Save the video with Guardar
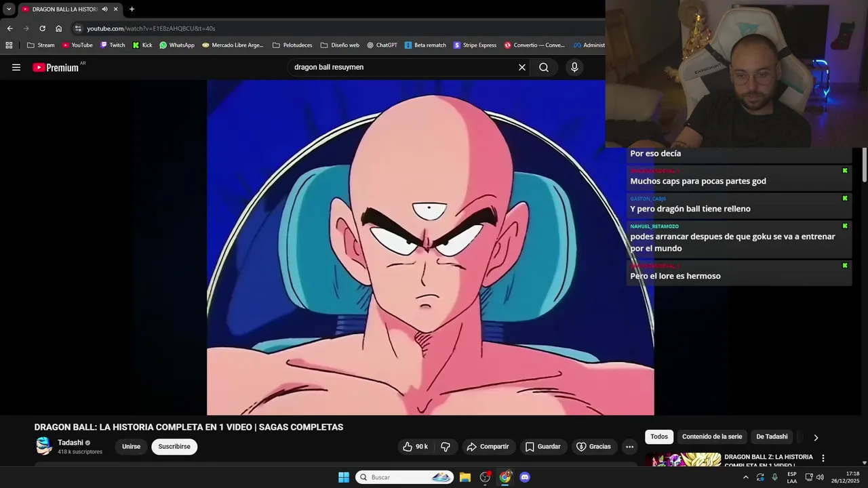868x488 pixels. 543,447
